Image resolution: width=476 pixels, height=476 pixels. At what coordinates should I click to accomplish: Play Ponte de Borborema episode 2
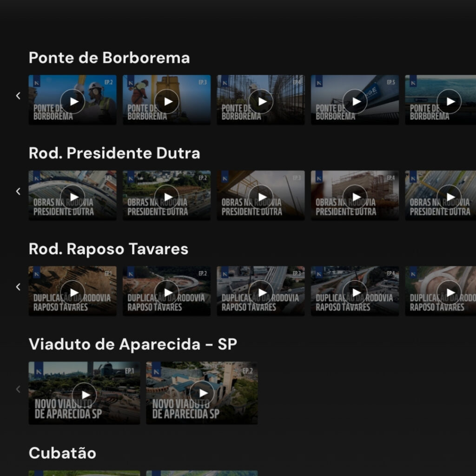73,101
